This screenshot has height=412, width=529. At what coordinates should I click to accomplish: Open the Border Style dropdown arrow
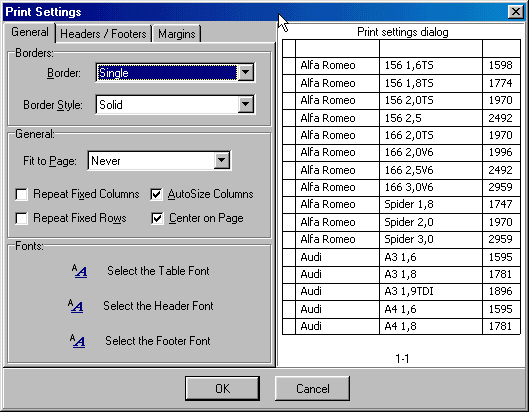[246, 105]
